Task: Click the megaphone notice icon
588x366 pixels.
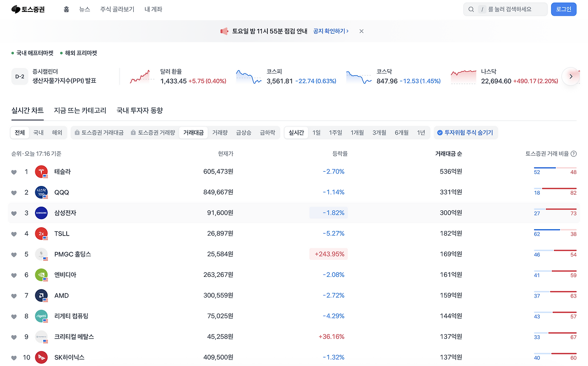Action: 224,31
